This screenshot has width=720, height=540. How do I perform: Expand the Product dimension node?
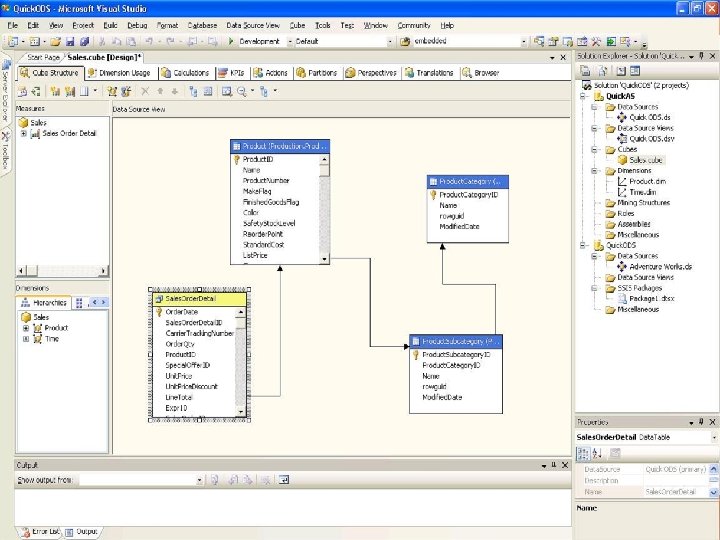[x=24, y=328]
